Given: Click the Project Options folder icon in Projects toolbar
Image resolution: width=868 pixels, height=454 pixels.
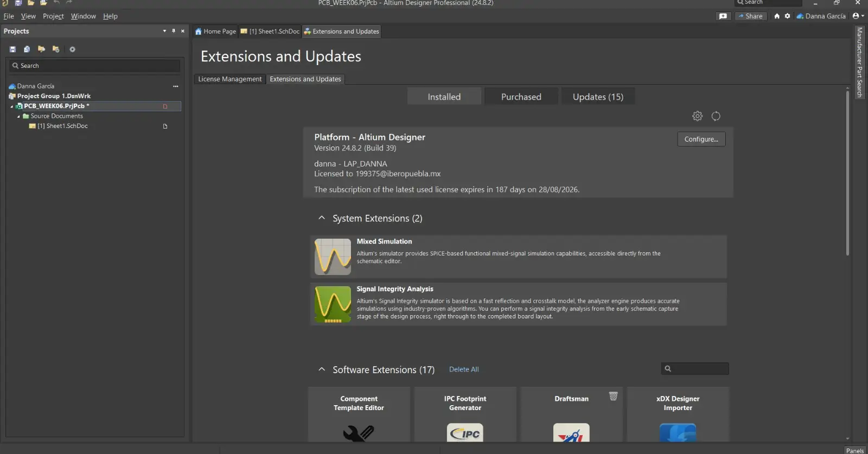Looking at the screenshot, I should point(55,49).
